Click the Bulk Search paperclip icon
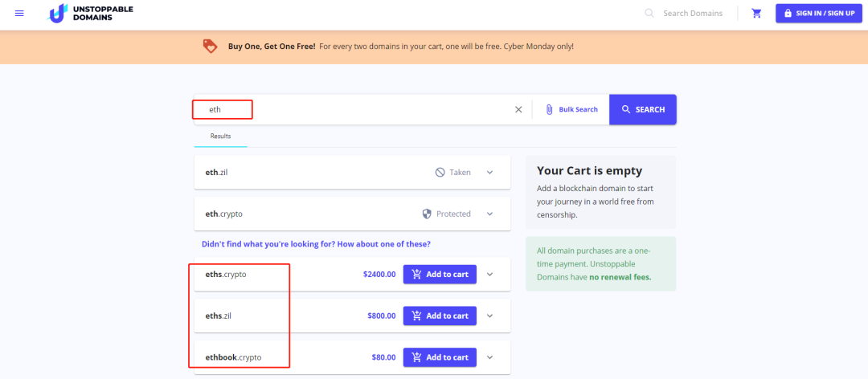The image size is (868, 379). [x=550, y=109]
